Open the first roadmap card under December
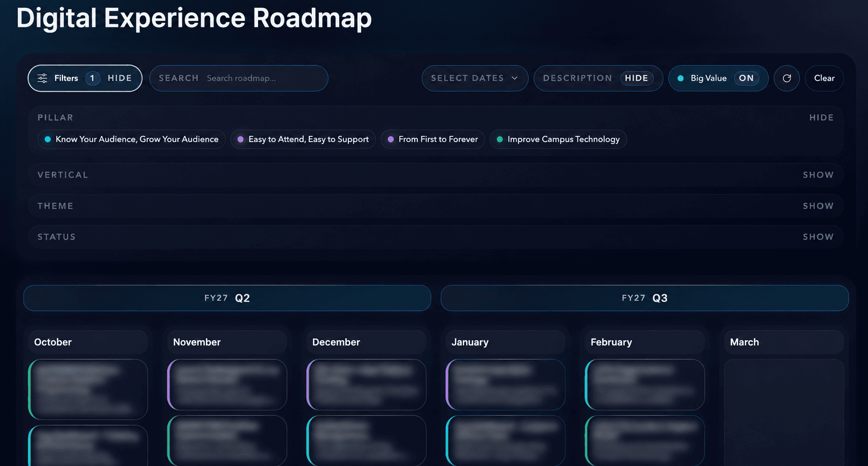This screenshot has height=466, width=868. point(367,385)
